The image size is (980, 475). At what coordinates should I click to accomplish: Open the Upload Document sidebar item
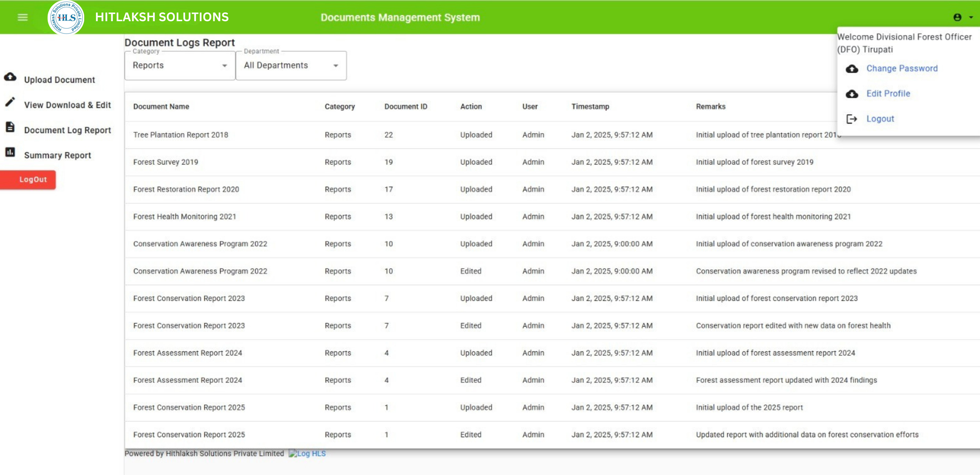pos(59,80)
